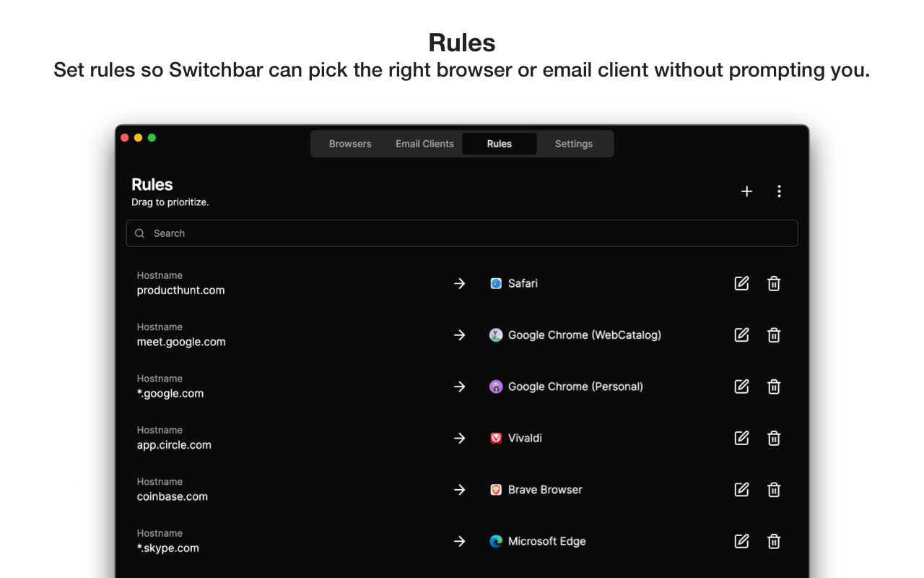The width and height of the screenshot is (924, 578).
Task: Edit the producthunt.com rule
Action: [741, 283]
